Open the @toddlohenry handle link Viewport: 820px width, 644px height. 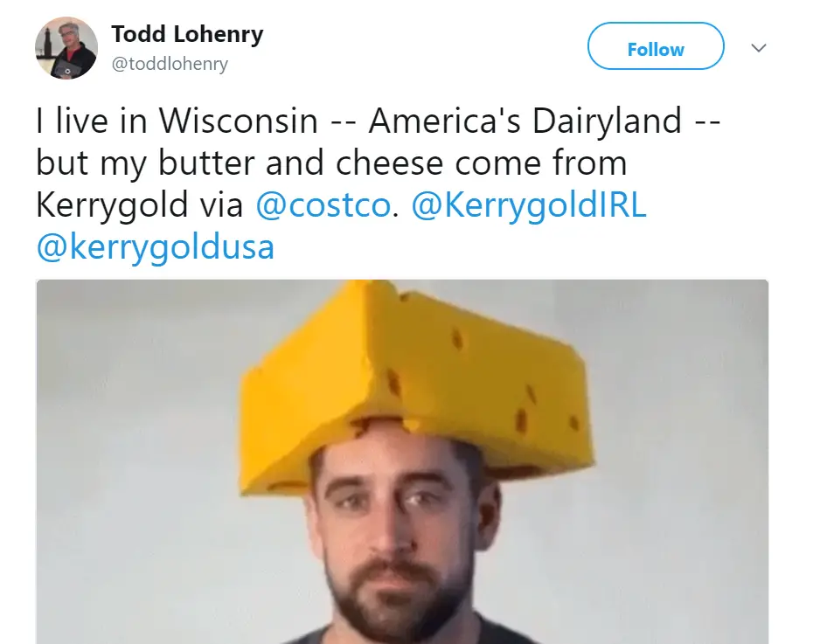pos(170,65)
